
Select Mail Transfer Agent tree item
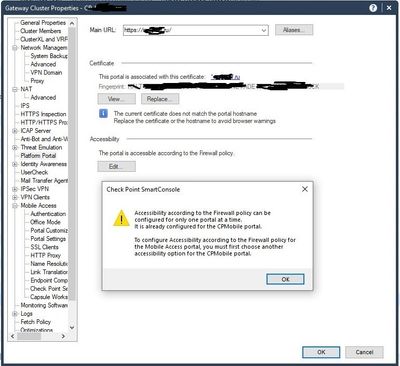tap(44, 181)
